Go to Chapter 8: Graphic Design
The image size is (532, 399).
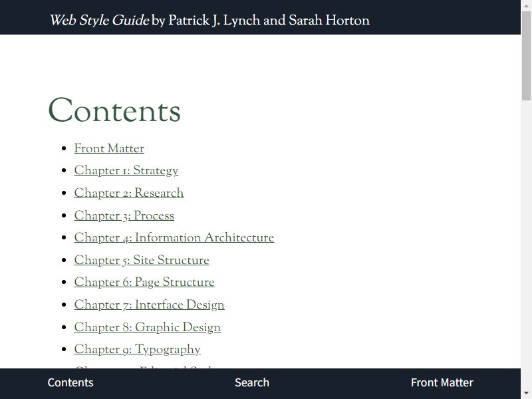147,327
